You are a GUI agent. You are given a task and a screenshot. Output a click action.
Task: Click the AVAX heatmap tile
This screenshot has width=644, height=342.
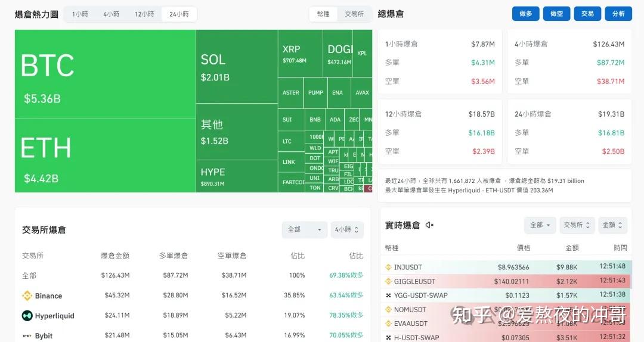pos(362,93)
